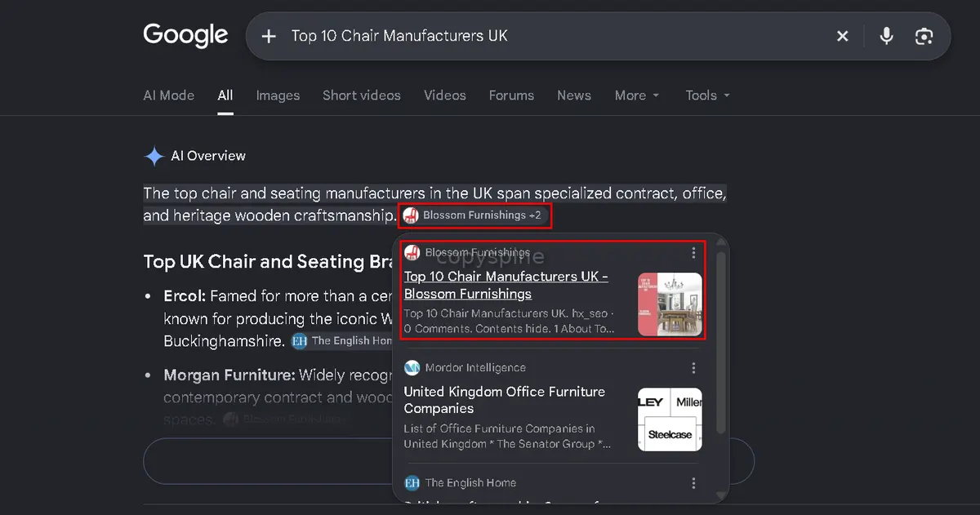Start voice search with microphone icon

tap(886, 36)
